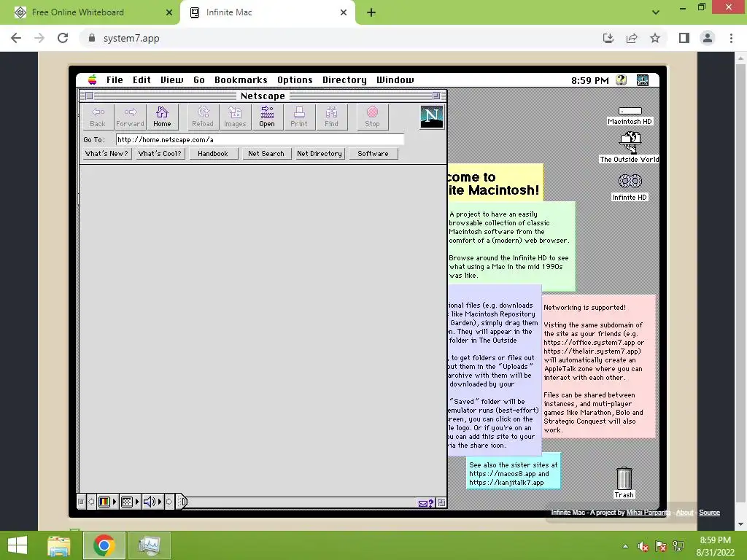Click the What's New? directory button
The height and width of the screenshot is (560, 747).
pyautogui.click(x=107, y=154)
